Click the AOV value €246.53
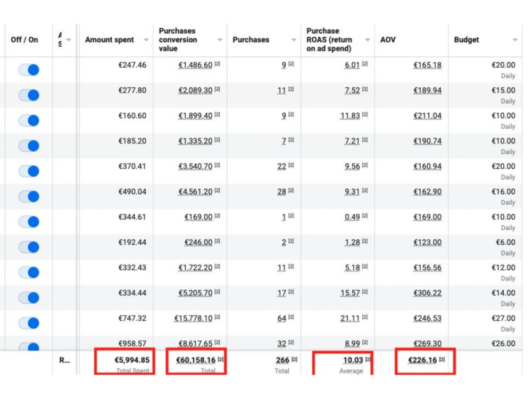 click(428, 319)
